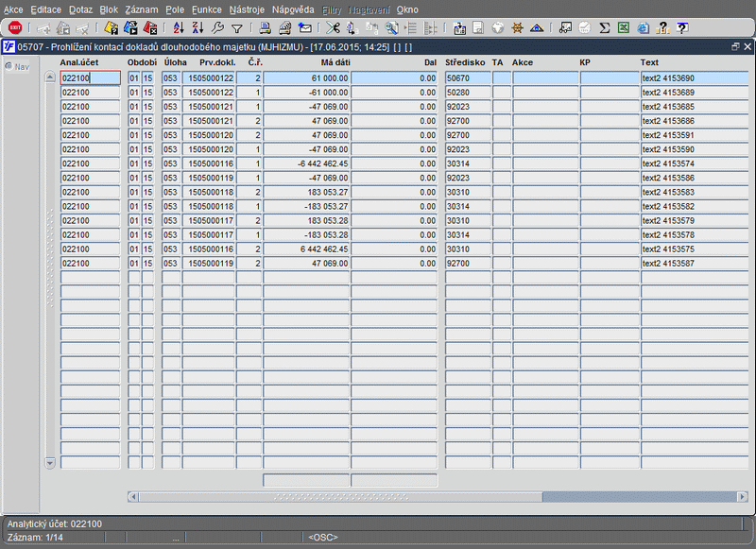Click the copy field icon beside scissors
The image size is (756, 549).
(x=352, y=28)
